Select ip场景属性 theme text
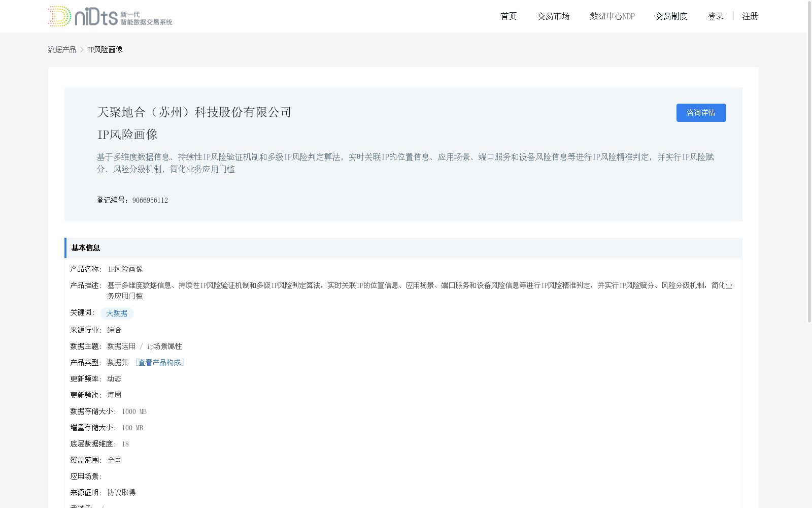Image resolution: width=812 pixels, height=508 pixels. (164, 346)
